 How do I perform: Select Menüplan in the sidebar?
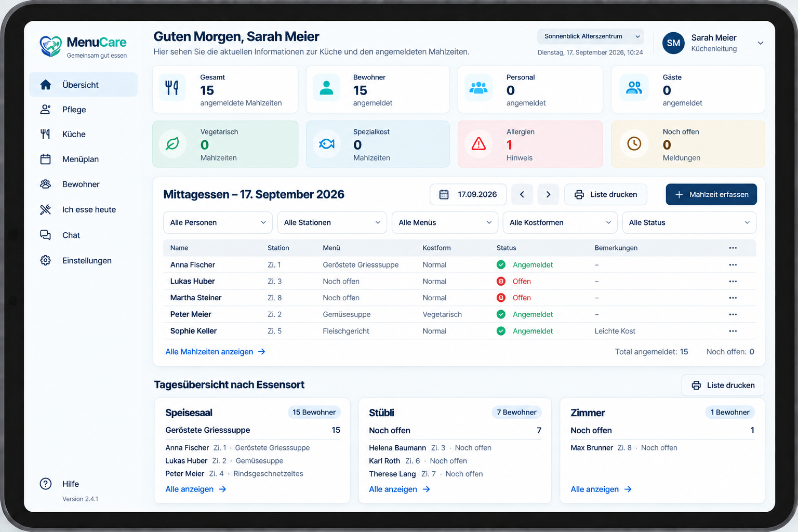[83, 159]
